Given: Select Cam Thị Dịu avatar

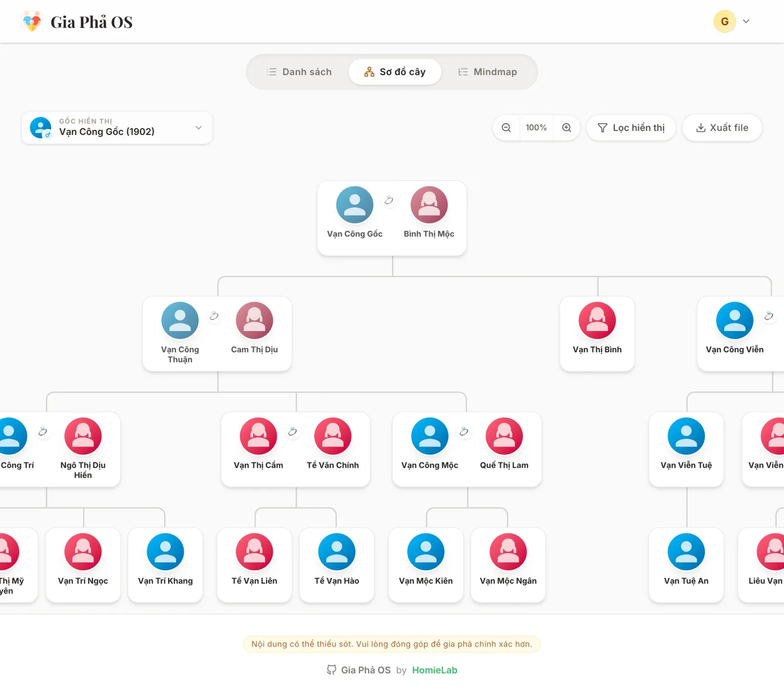Looking at the screenshot, I should (254, 320).
